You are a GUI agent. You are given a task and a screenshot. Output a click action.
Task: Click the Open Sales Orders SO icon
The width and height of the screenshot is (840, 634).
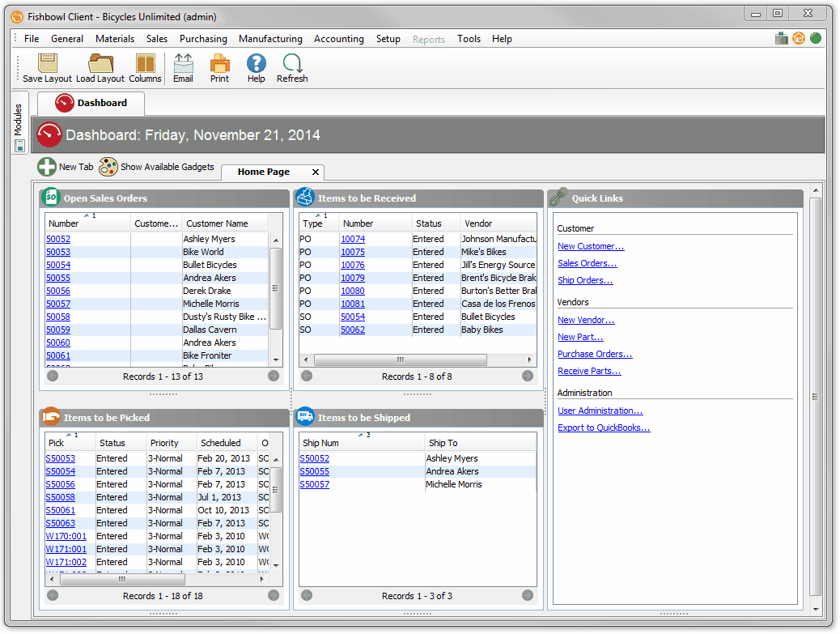point(51,197)
